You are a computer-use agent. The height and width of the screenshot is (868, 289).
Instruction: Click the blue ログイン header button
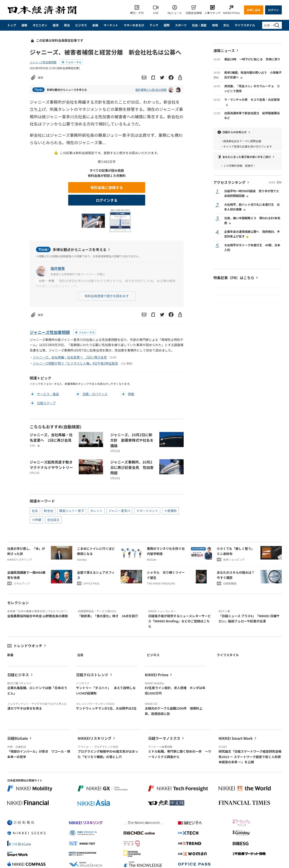pos(273,10)
